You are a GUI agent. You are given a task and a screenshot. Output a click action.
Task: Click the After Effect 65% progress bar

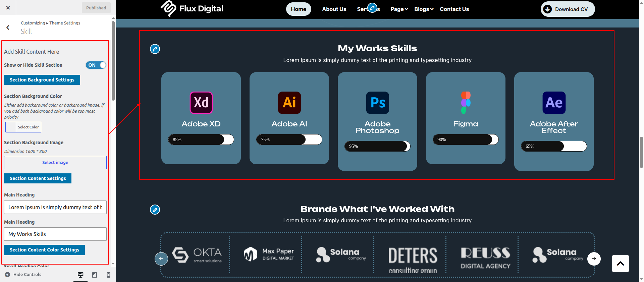coord(554,146)
